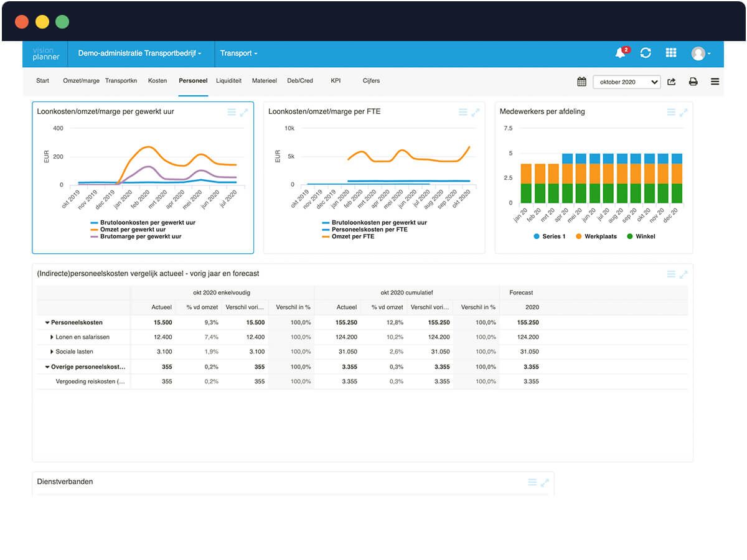Toggle Personeelskosten per FTE series
Screen dimensions: 747x560
[x=365, y=230]
